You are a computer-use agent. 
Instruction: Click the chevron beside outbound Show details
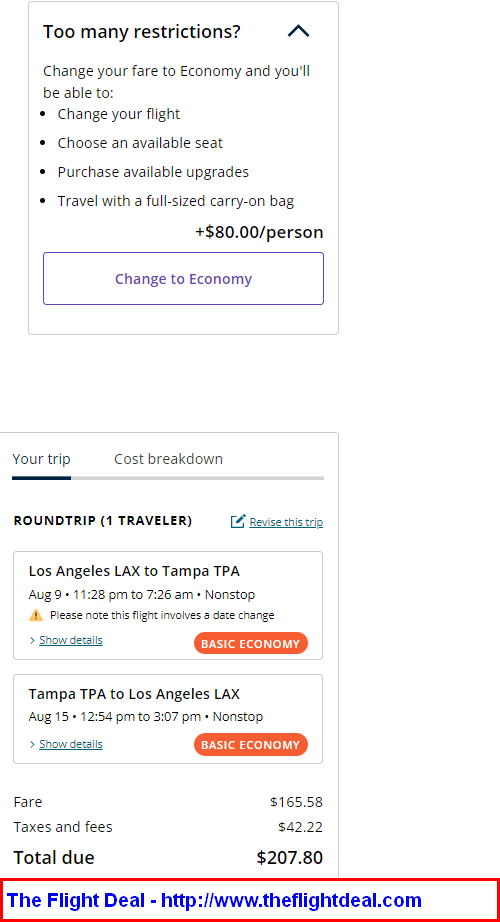point(32,640)
